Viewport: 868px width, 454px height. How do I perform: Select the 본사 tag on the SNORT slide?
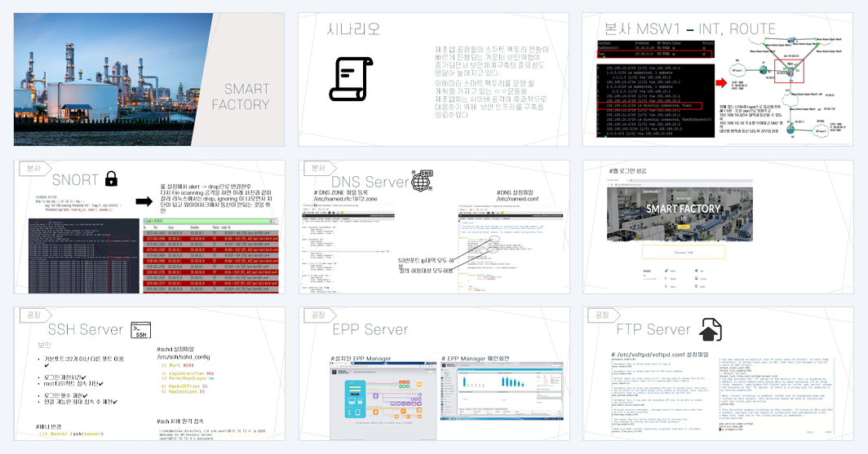[35, 168]
